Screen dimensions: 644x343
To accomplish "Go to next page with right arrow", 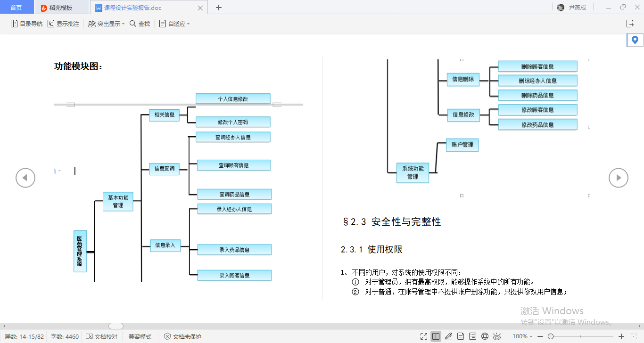I will point(619,178).
